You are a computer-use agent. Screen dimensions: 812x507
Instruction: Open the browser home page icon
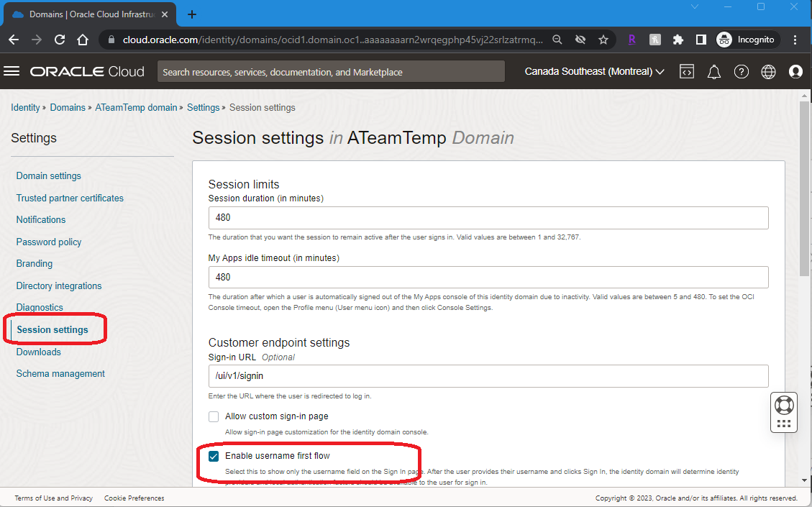point(82,40)
